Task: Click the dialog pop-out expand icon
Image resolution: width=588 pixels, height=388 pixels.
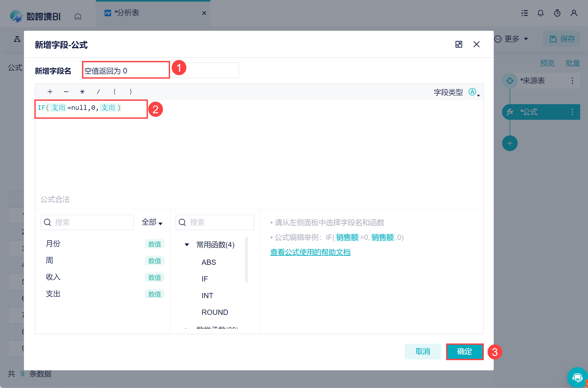Action: 459,44
